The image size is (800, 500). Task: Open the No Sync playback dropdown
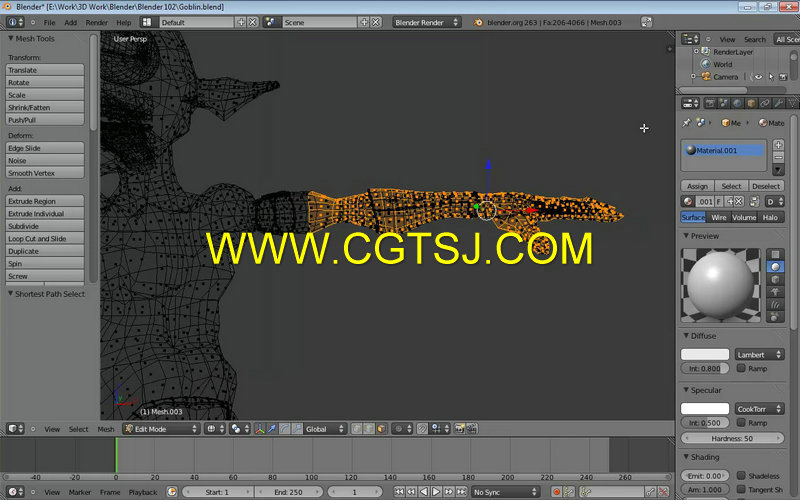[x=505, y=492]
